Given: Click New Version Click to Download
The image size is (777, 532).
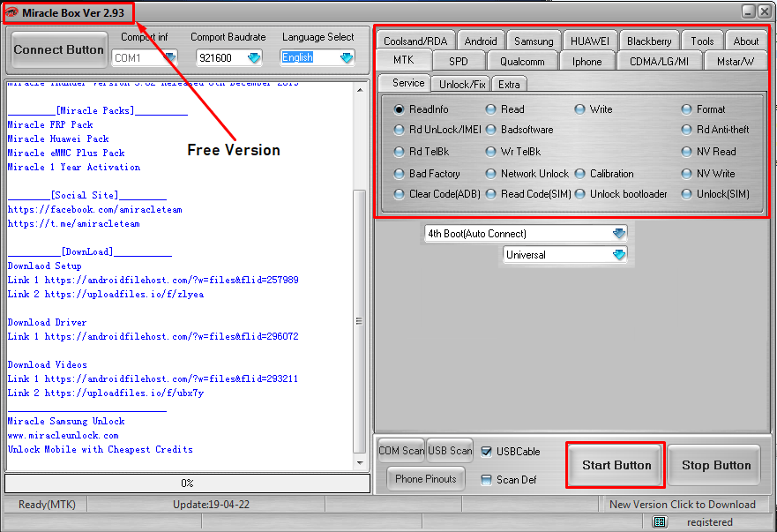Looking at the screenshot, I should pos(683,505).
